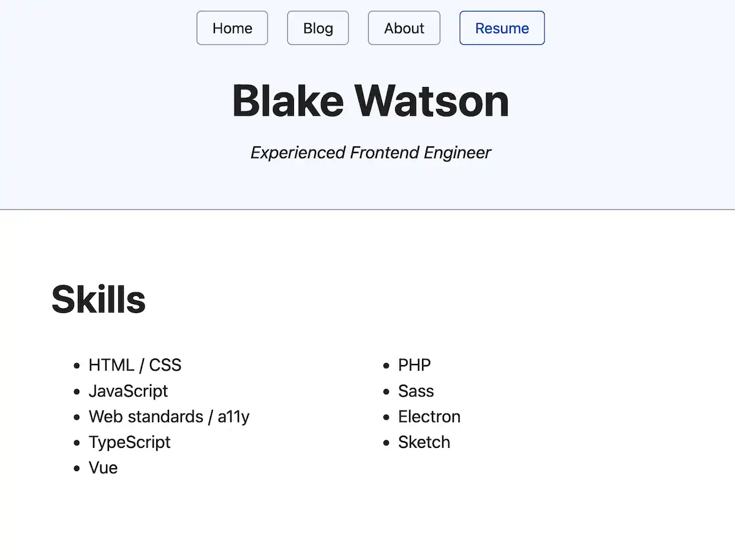Click the divider line below the header
Image resolution: width=735 pixels, height=560 pixels.
pos(367,208)
